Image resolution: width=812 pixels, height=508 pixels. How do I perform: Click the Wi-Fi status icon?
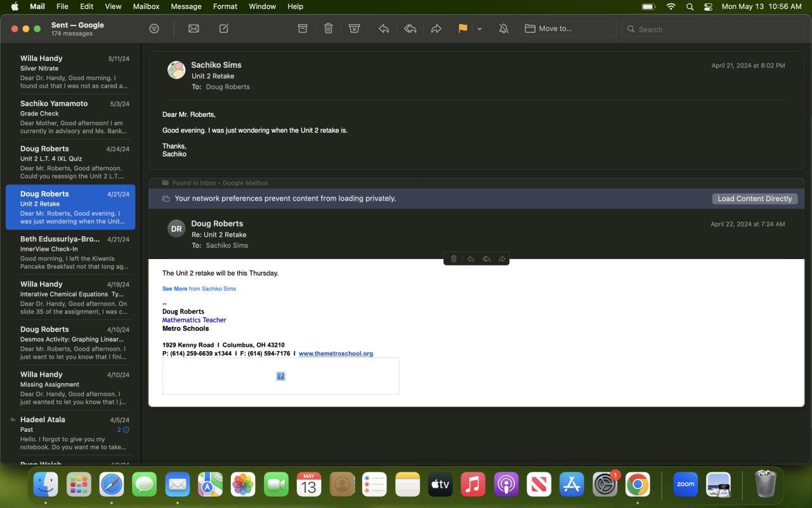click(x=671, y=6)
